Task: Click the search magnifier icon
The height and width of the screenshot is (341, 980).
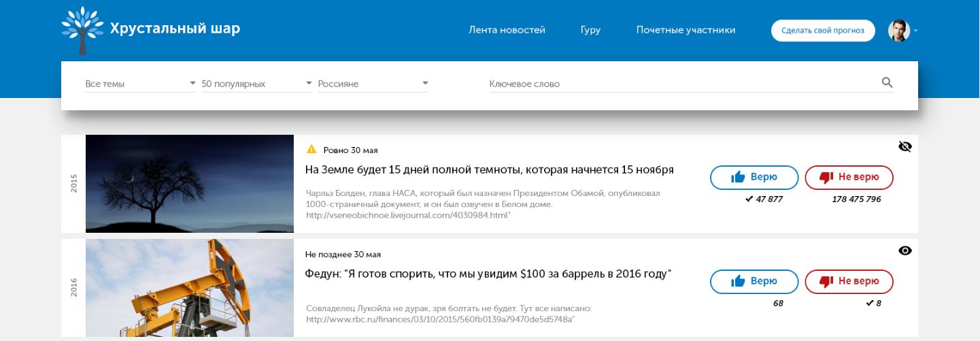Action: click(887, 82)
